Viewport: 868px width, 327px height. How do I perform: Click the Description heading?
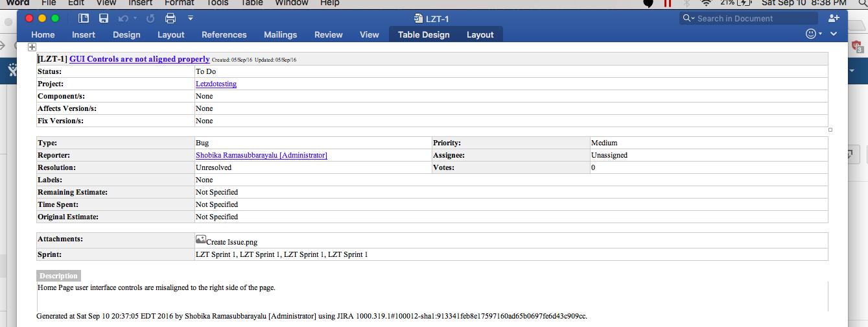(x=58, y=276)
